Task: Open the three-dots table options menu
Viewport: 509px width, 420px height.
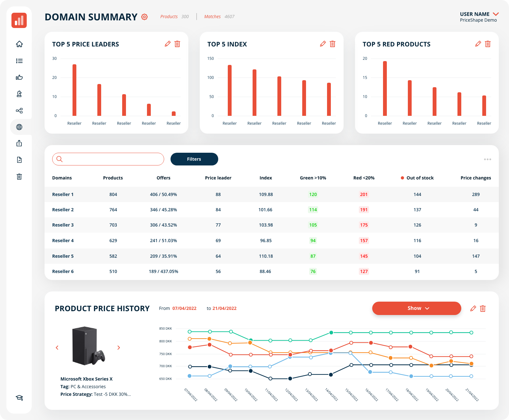Action: 488,159
